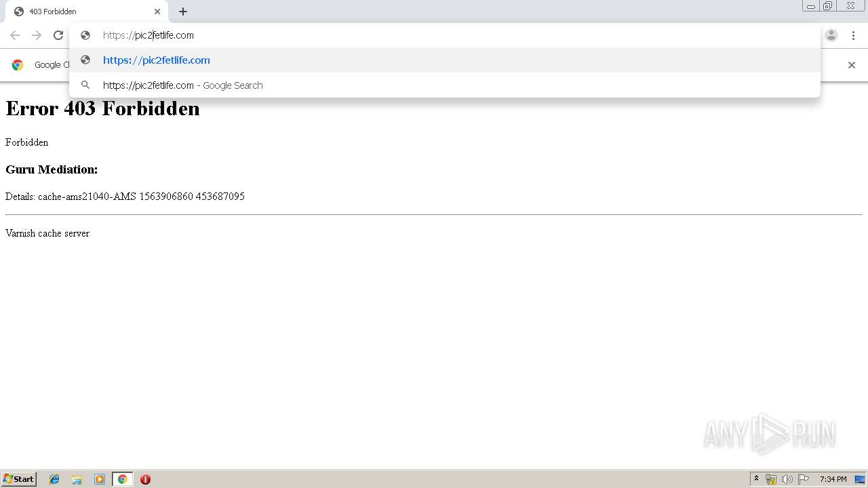
Task: Open the volume speaker tray icon
Action: 787,479
